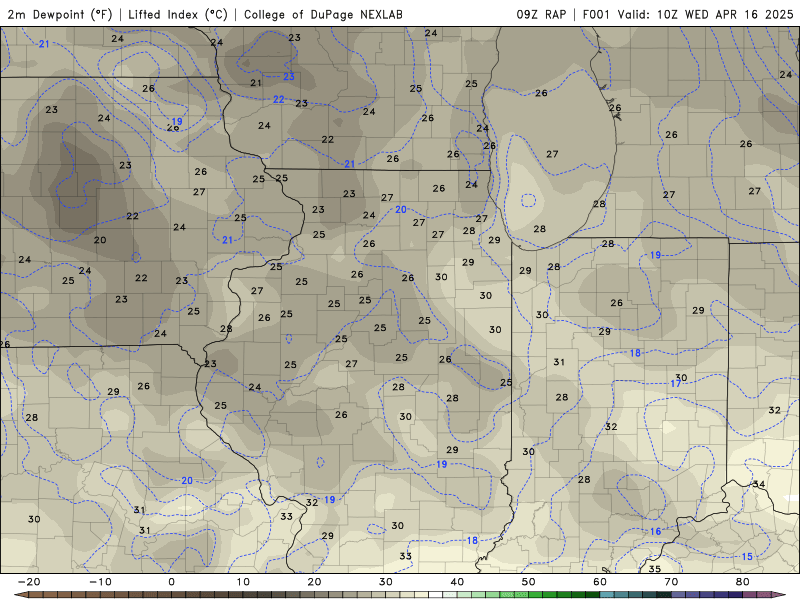The height and width of the screenshot is (600, 800).
Task: Click the blue contour label 17
Action: click(676, 384)
